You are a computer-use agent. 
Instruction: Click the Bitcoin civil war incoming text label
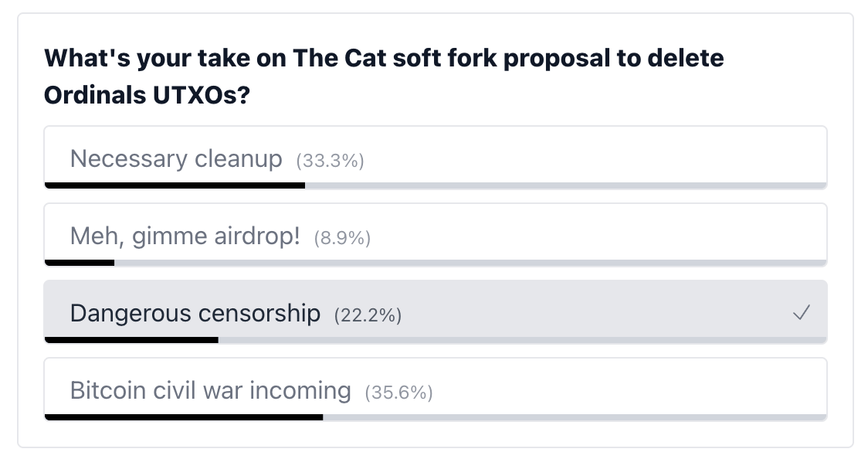[x=210, y=390]
